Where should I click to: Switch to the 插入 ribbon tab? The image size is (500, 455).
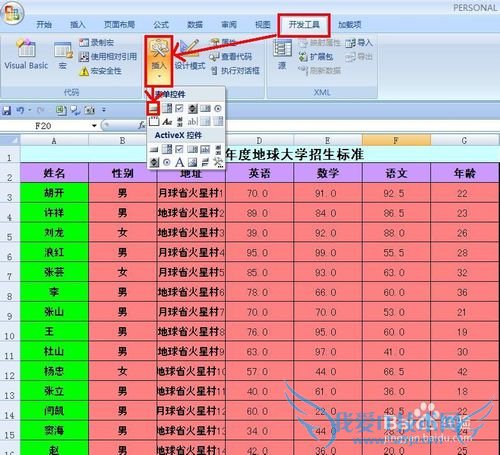[x=78, y=24]
